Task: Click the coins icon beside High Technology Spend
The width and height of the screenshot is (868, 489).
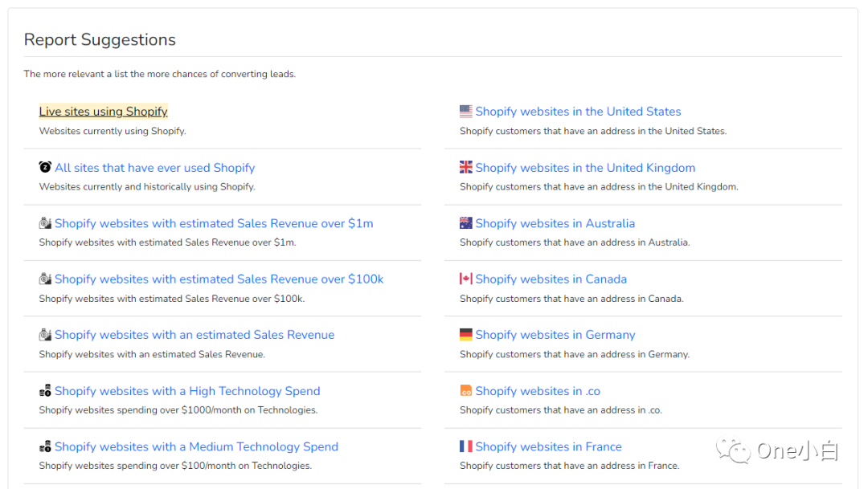Action: click(x=45, y=391)
